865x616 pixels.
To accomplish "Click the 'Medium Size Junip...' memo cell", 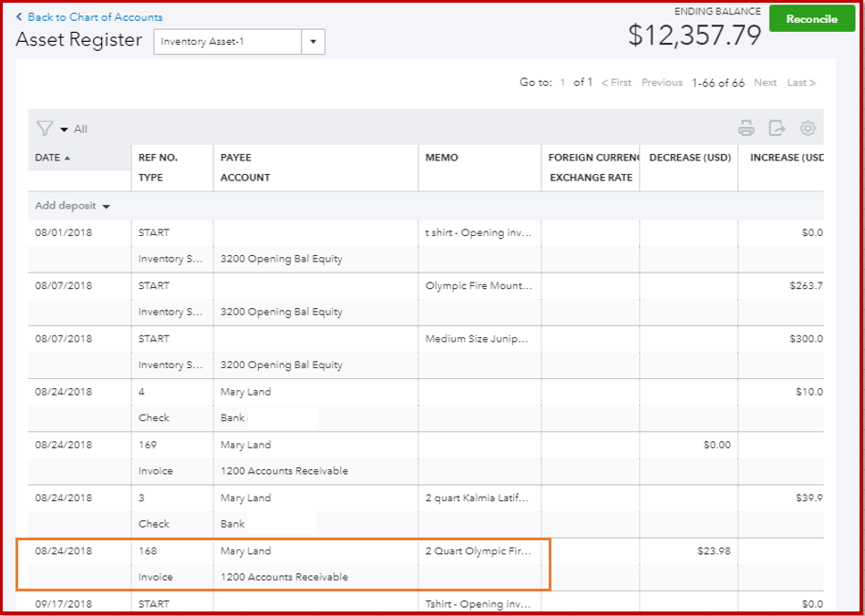I will (478, 339).
